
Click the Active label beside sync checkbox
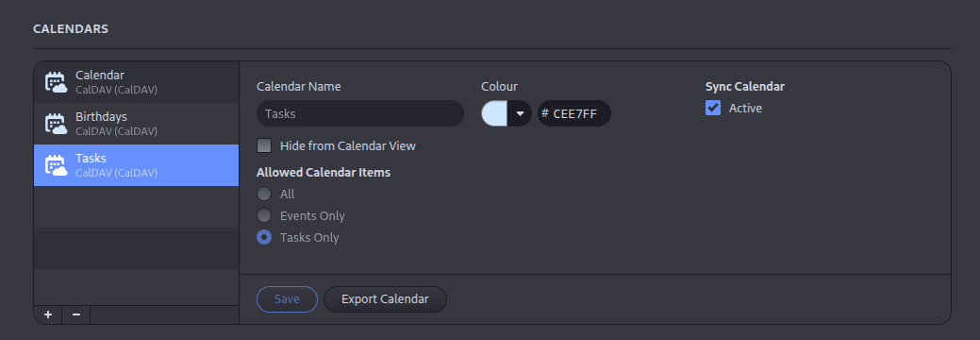[746, 109]
